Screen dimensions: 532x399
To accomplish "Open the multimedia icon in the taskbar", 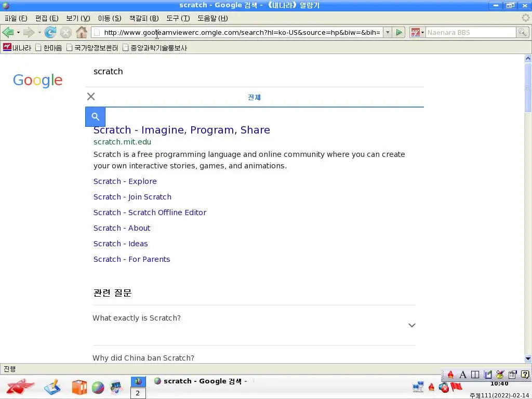I will point(116,388).
